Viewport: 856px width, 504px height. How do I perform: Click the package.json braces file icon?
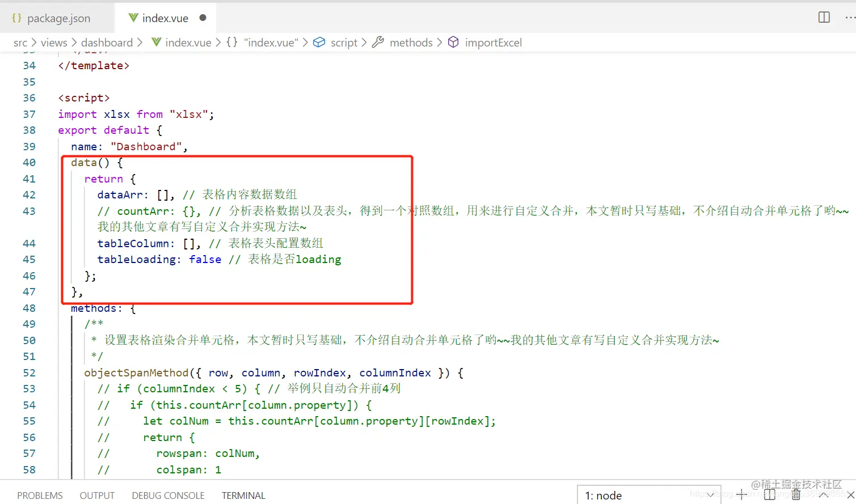[16, 18]
